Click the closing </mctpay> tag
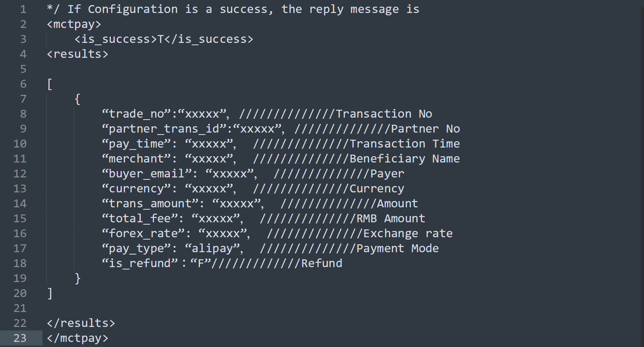The width and height of the screenshot is (644, 347). (x=77, y=338)
